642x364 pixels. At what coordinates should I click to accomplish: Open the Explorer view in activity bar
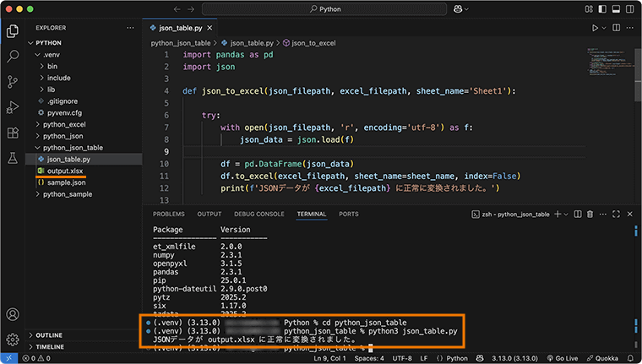click(x=13, y=31)
